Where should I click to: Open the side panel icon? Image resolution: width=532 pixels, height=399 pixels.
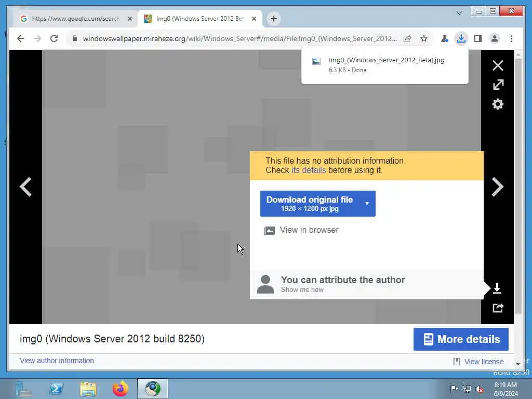478,38
